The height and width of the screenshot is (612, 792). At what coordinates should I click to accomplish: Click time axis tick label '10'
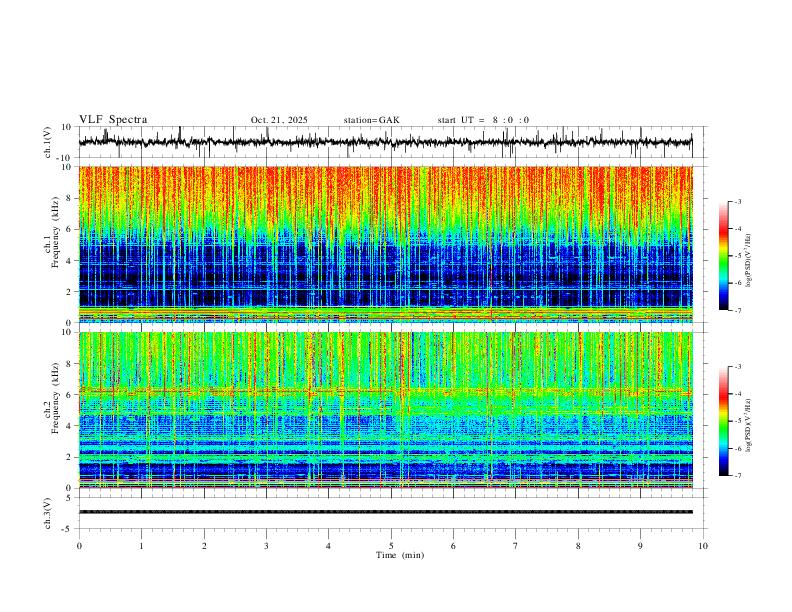pyautogui.click(x=703, y=546)
